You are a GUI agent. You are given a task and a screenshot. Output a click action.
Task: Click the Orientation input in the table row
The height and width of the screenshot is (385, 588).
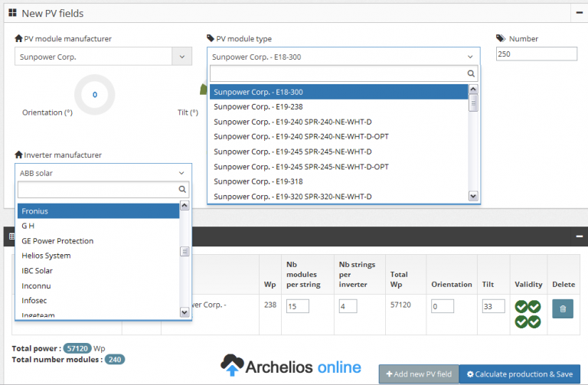pyautogui.click(x=443, y=306)
